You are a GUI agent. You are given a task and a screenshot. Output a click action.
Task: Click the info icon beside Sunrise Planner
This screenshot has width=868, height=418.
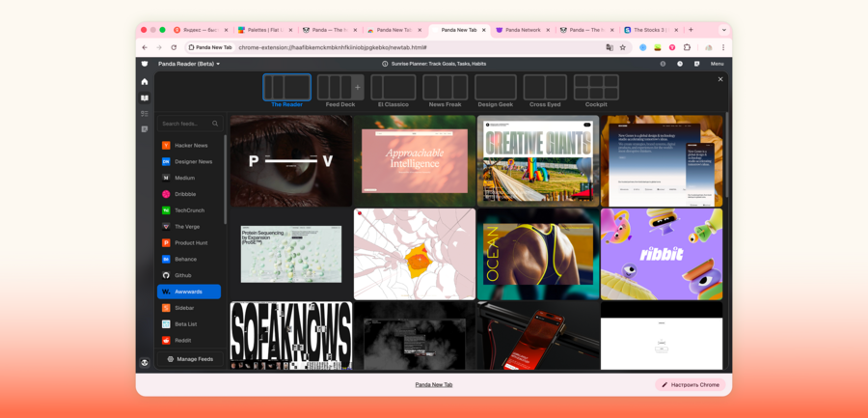click(x=385, y=64)
